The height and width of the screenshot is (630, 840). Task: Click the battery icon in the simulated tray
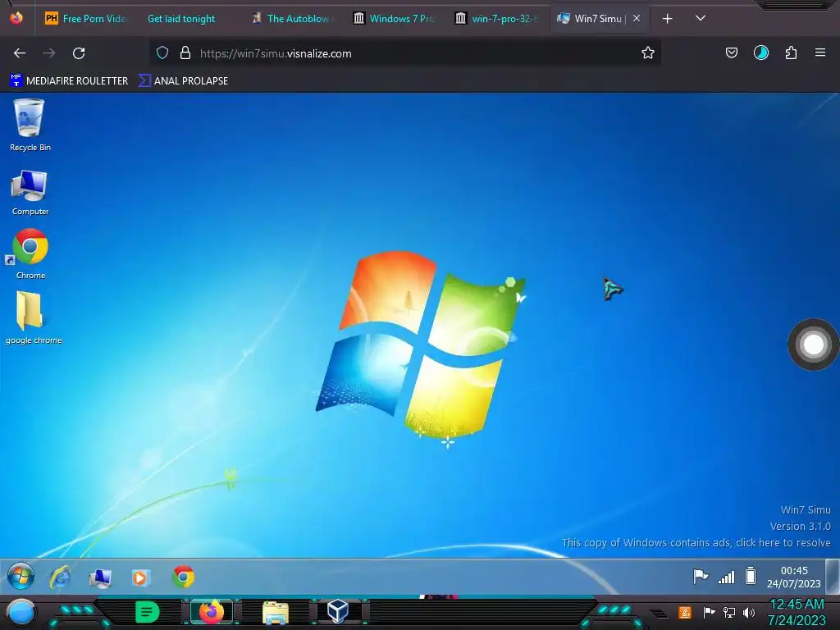751,576
